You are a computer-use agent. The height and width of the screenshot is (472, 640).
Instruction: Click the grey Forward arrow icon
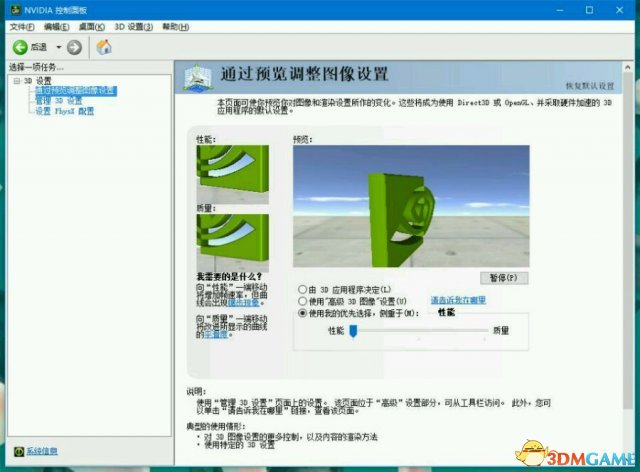click(74, 47)
